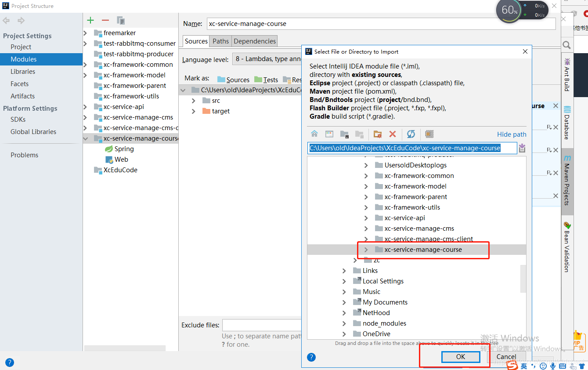The height and width of the screenshot is (370, 588).
Task: Click the dialog file tree vertical scrollbar
Action: [x=523, y=279]
